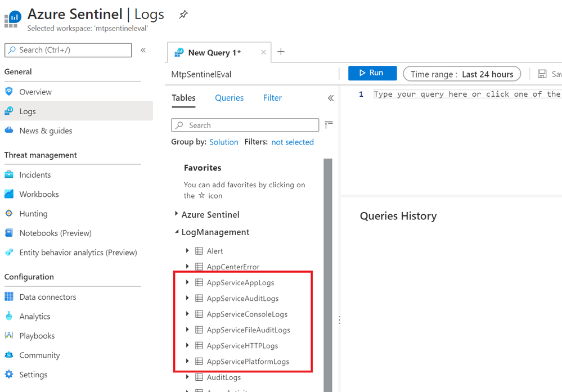Collapse the Tables side pane
Image resolution: width=562 pixels, height=392 pixels.
[331, 98]
